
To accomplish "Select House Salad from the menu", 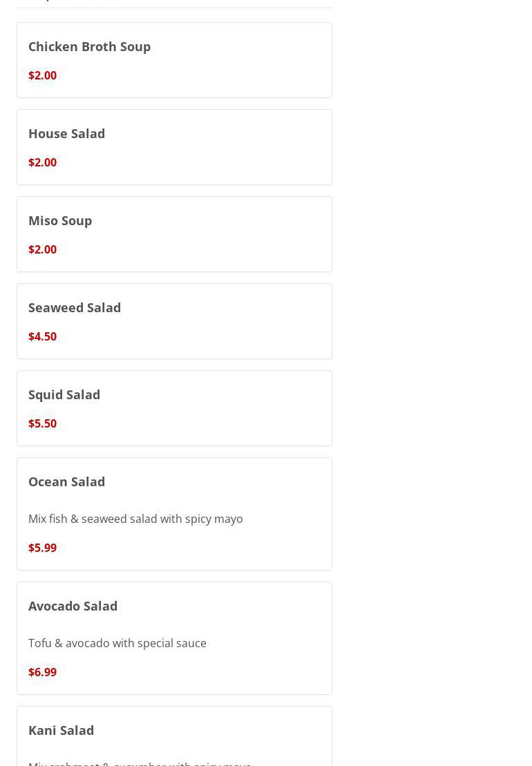I will click(66, 133).
